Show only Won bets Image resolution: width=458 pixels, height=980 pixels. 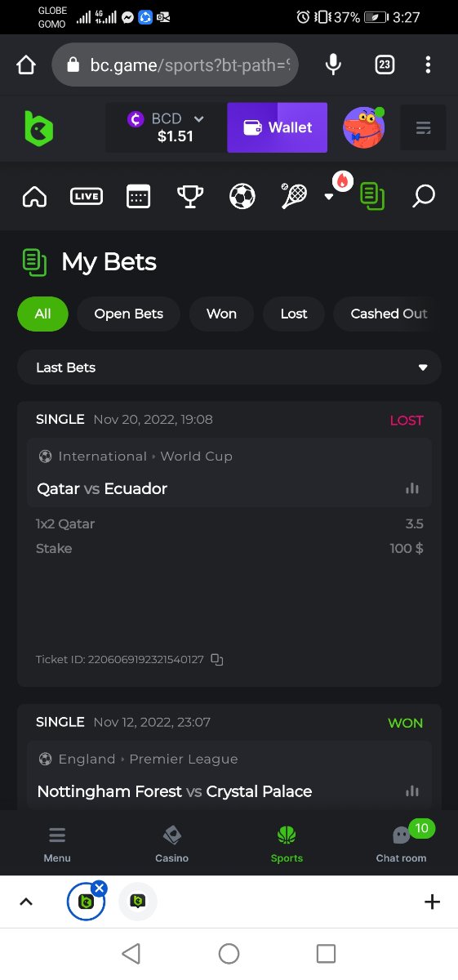tap(221, 314)
